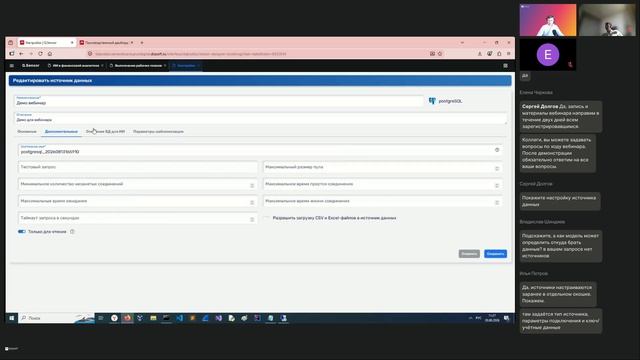Click the taskbar clock and date
The height and width of the screenshot is (360, 640).
click(x=492, y=318)
